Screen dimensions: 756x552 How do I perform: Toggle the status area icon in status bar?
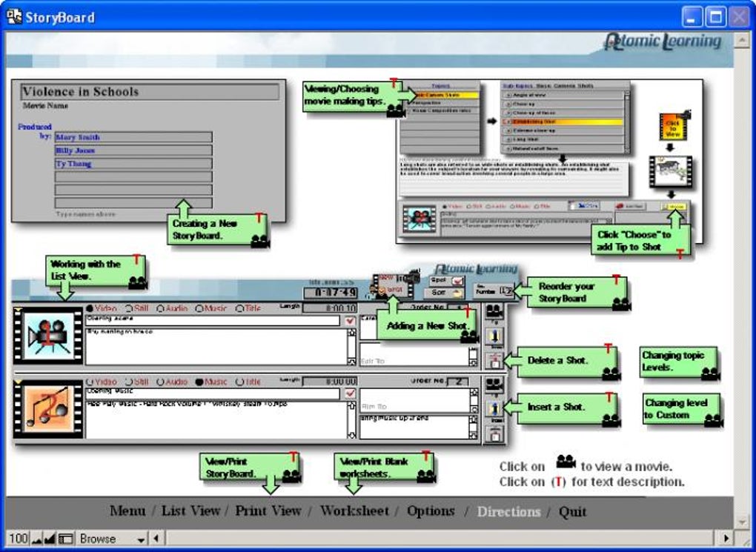point(65,539)
